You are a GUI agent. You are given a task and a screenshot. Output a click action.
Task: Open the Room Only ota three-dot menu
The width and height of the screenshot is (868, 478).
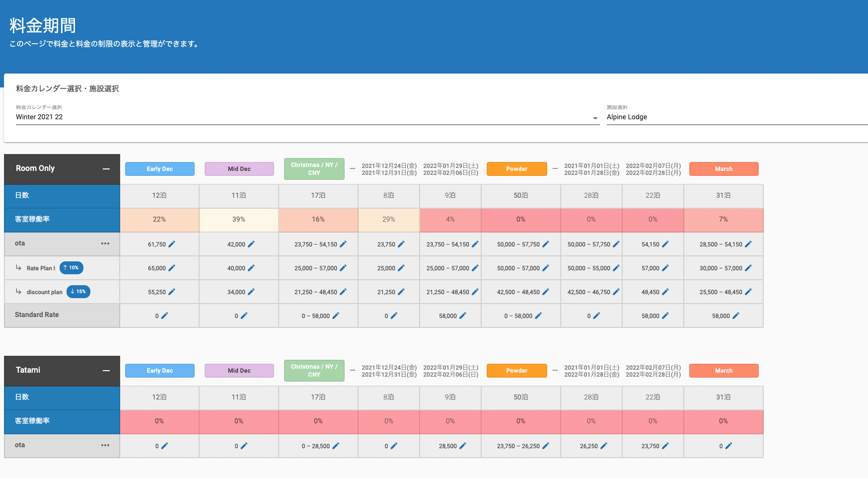(x=105, y=243)
